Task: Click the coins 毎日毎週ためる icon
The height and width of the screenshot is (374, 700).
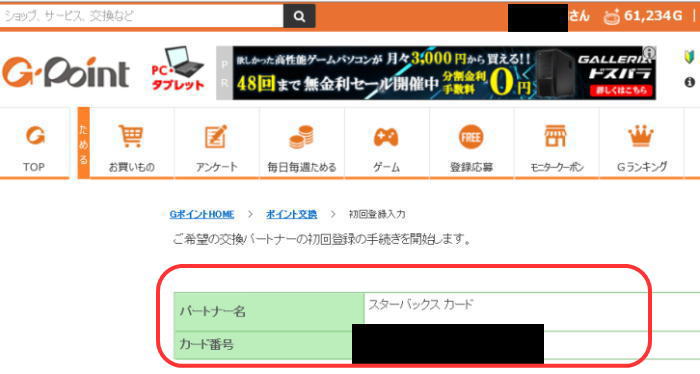Action: tap(301, 137)
